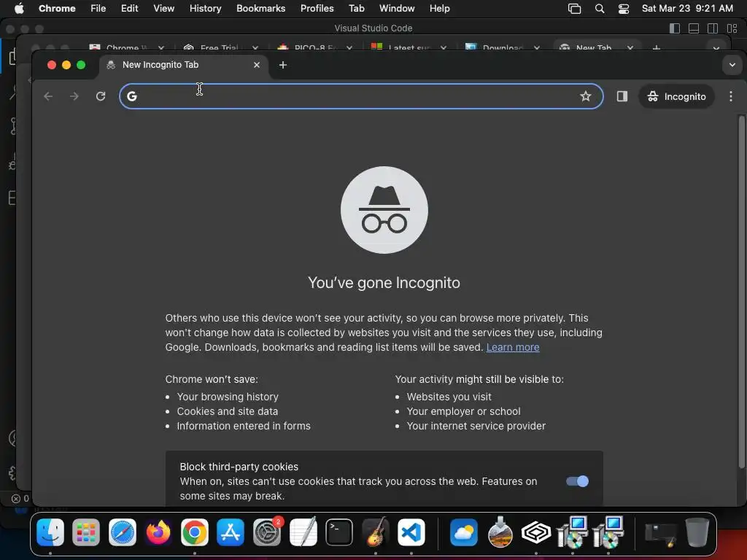Select the New Incognito Tab

(x=184, y=65)
